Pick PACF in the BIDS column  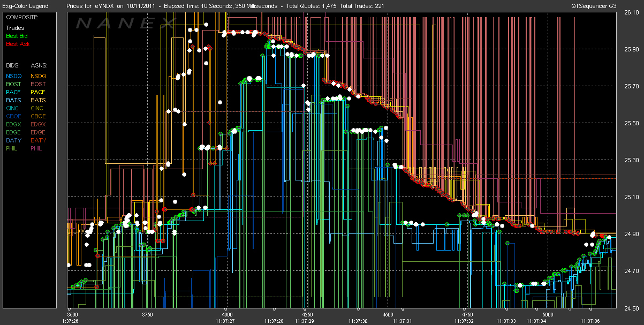coord(13,92)
